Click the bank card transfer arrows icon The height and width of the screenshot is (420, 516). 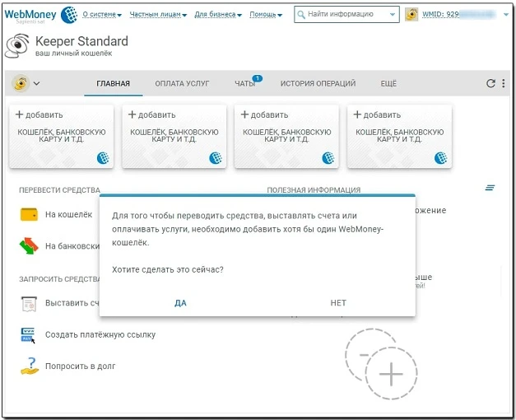30,245
